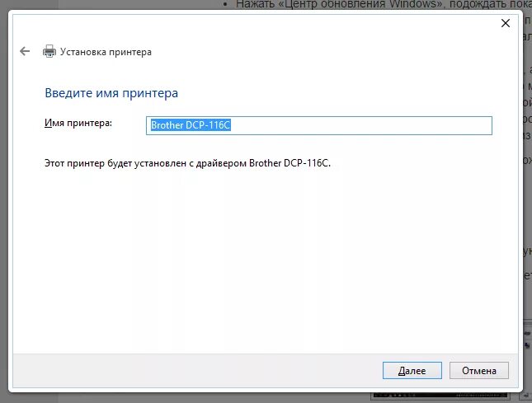Click the Имя принтера label
The image size is (532, 403).
78,123
